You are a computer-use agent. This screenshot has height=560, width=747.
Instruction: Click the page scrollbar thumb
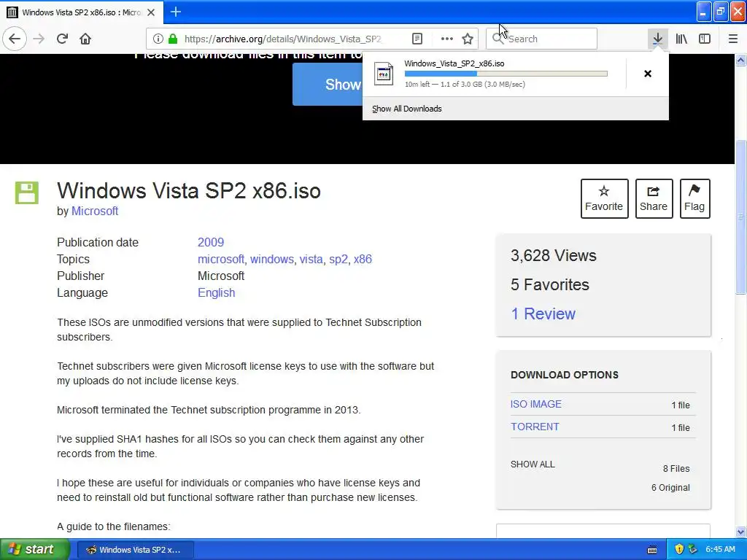pos(741,217)
